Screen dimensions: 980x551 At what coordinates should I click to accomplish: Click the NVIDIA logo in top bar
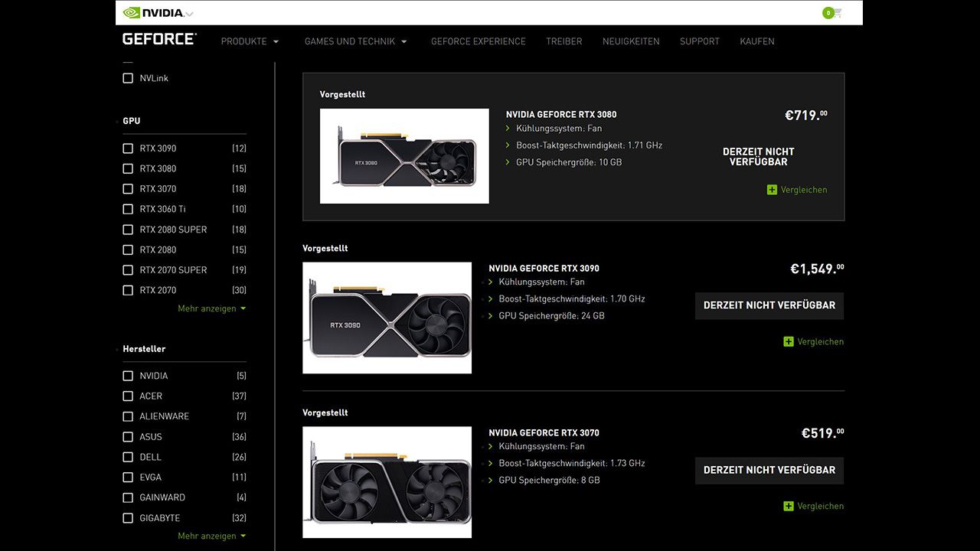(x=153, y=13)
